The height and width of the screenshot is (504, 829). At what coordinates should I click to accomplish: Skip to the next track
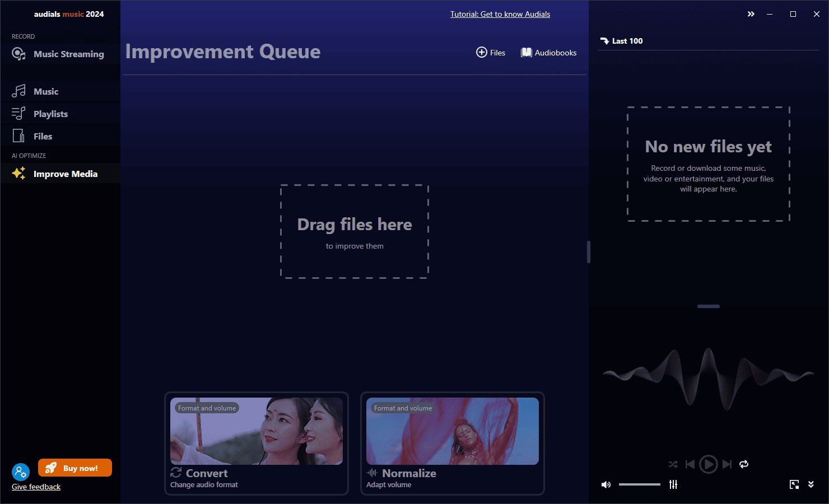tap(727, 464)
